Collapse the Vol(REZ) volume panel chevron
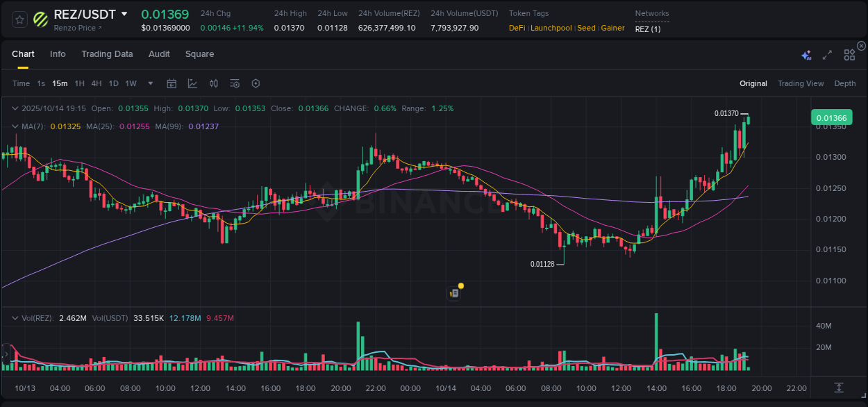The width and height of the screenshot is (868, 407). (15, 317)
